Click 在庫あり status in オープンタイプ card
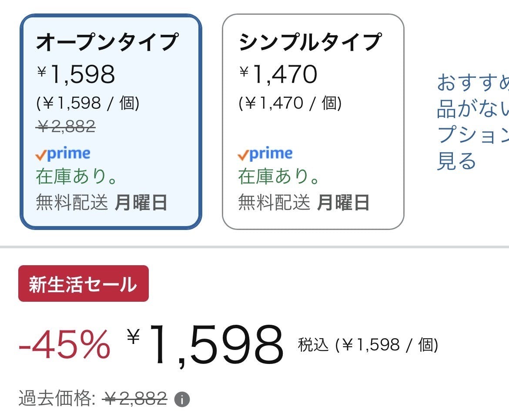Screen dimensions: 509x420 pos(77,177)
